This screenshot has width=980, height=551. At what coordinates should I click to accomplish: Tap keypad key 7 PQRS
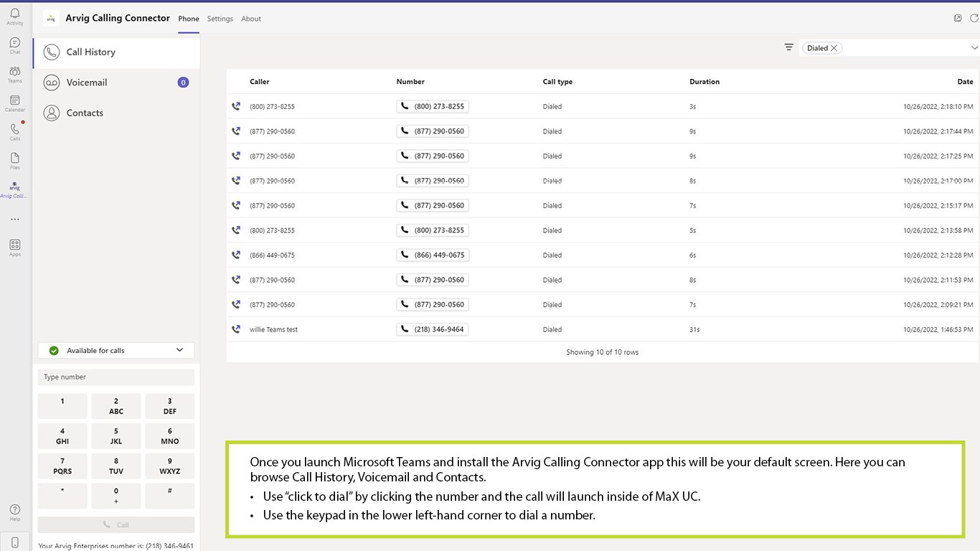pos(62,466)
